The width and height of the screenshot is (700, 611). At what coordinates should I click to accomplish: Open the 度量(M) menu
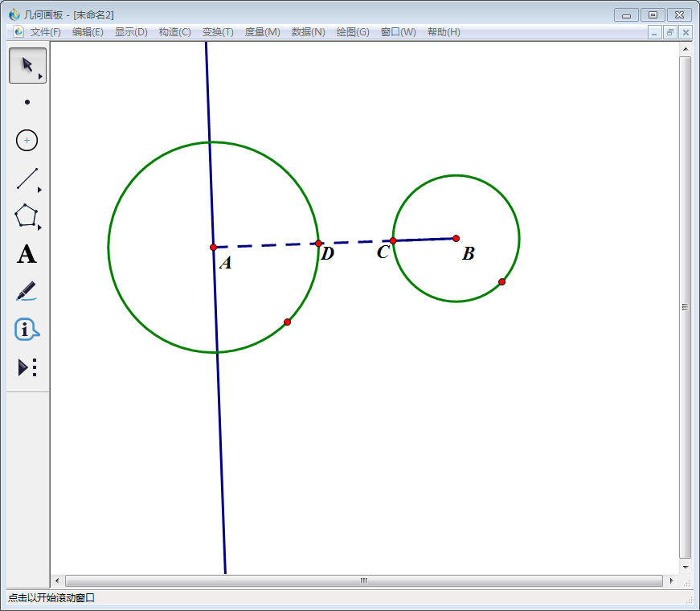pyautogui.click(x=262, y=32)
